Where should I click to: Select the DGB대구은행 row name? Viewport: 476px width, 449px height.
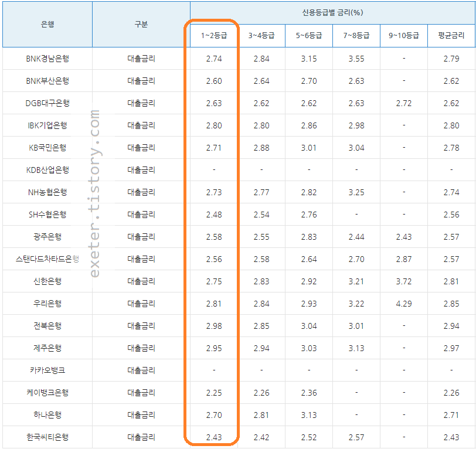(x=47, y=103)
